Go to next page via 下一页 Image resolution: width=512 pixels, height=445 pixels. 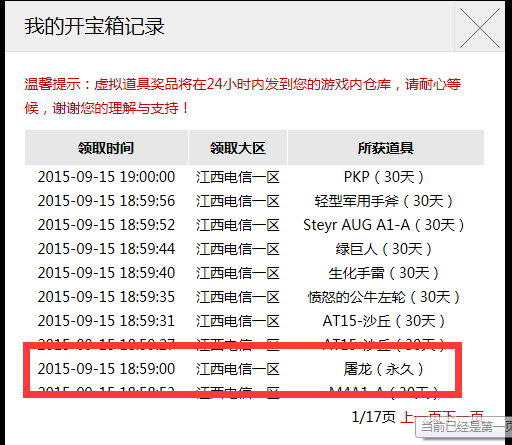click(x=463, y=417)
